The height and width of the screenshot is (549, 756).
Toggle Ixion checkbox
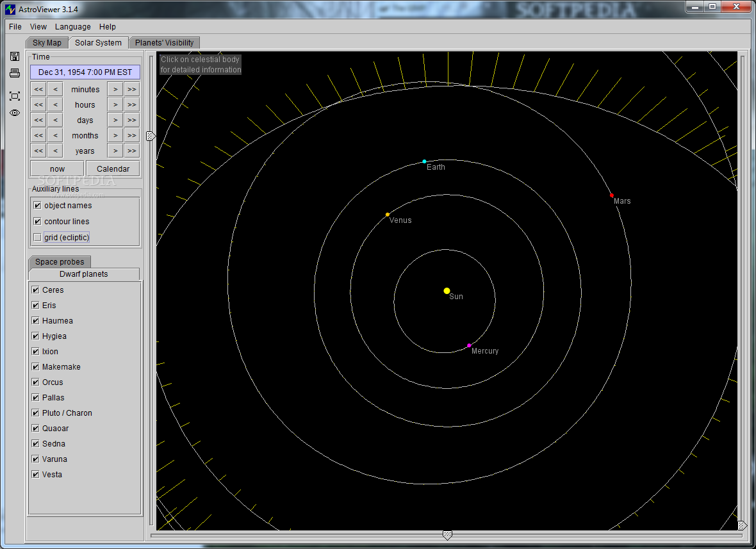[35, 352]
